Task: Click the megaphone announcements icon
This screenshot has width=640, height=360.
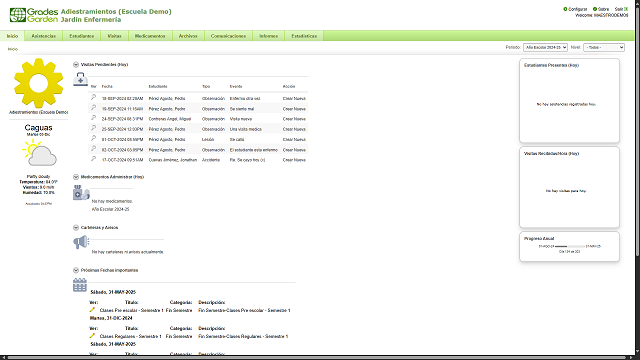Action: [x=81, y=242]
